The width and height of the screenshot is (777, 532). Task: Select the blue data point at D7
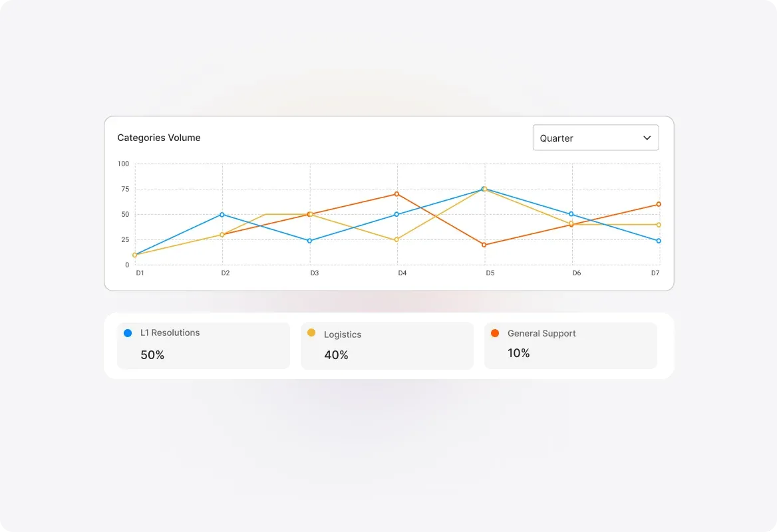point(659,241)
